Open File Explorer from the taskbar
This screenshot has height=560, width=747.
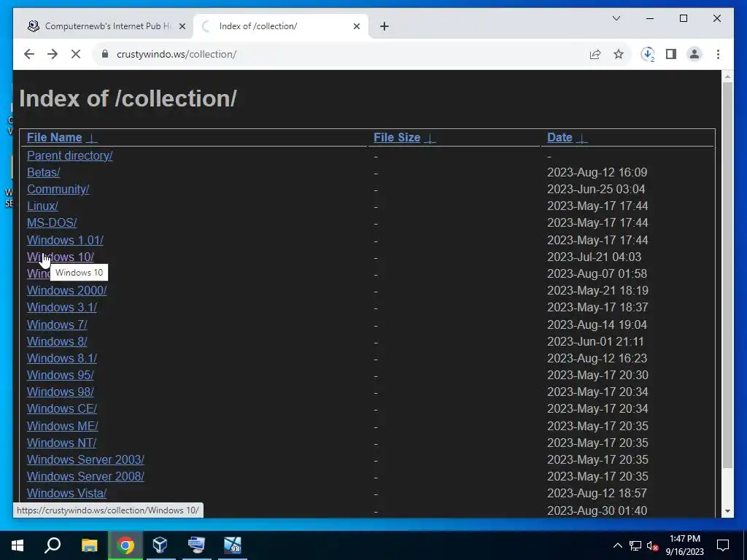(x=89, y=545)
